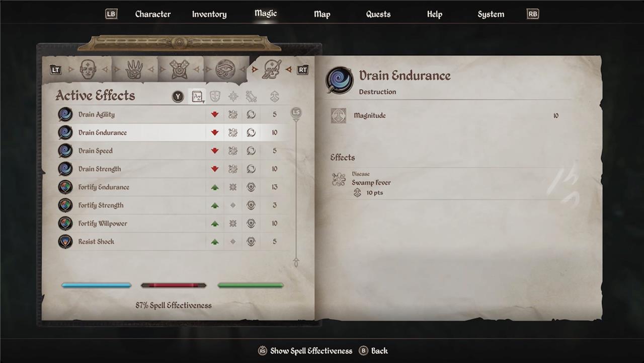644x363 pixels.
Task: Select the hand icon magic category tab
Action: (x=134, y=69)
